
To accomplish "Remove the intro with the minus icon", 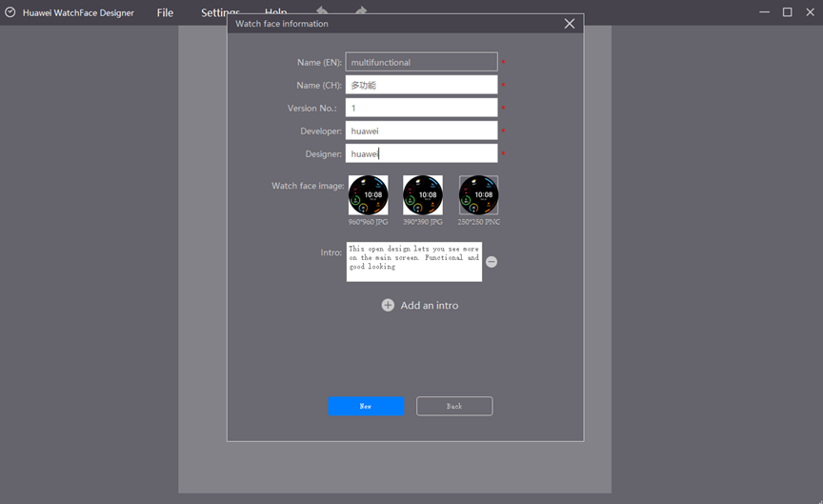I will point(492,261).
